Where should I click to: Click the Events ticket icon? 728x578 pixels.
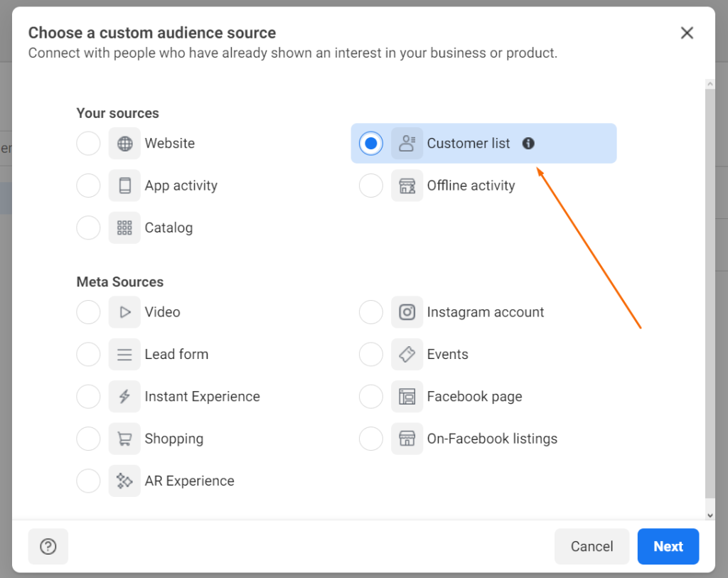click(x=407, y=354)
